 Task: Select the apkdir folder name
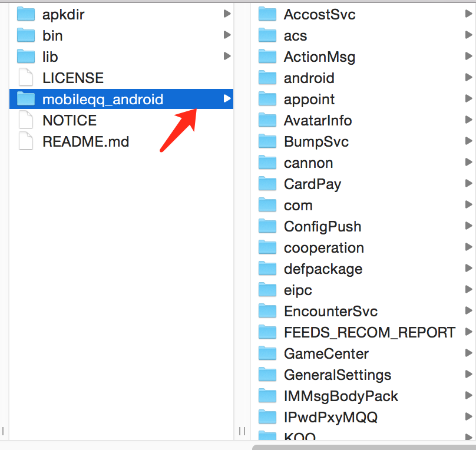[x=63, y=15]
